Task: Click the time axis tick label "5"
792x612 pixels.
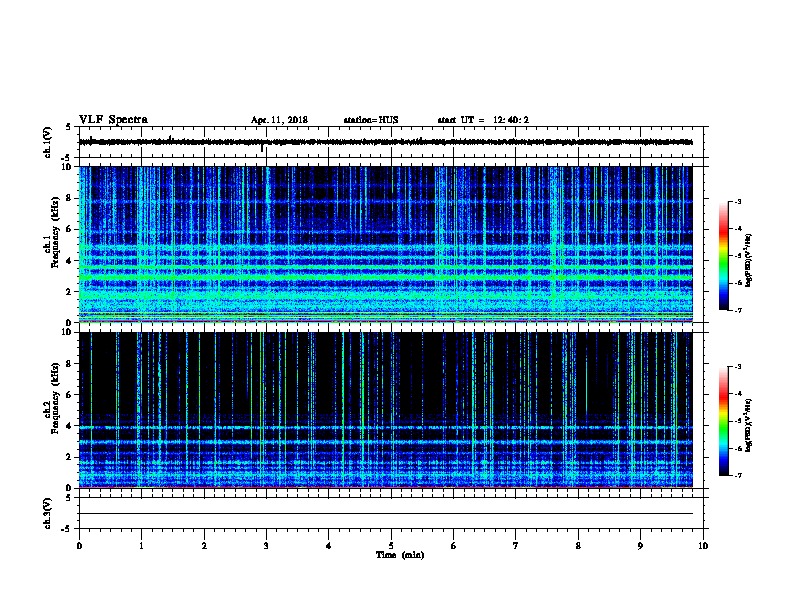Action: (x=391, y=546)
